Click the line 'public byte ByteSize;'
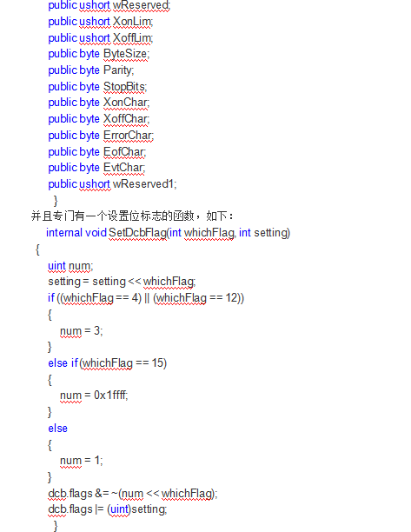Screen dimensions: 411x532 (x=99, y=54)
